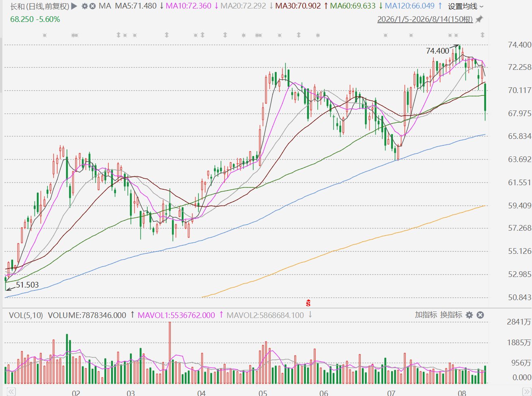Viewport: 532px width, 396px height.
Task: Expand the 设置均线 dropdown
Action: click(x=466, y=6)
